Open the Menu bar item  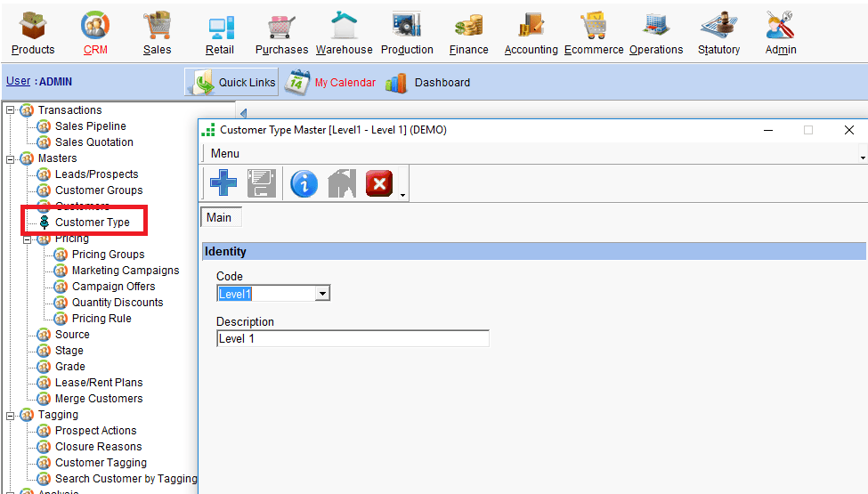point(224,153)
